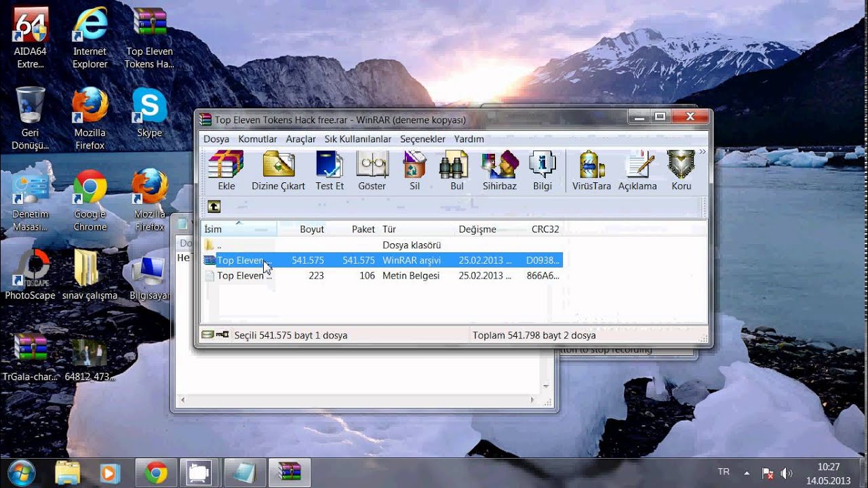This screenshot has height=488, width=868.
Task: Show archive Bilgi information
Action: [x=542, y=171]
